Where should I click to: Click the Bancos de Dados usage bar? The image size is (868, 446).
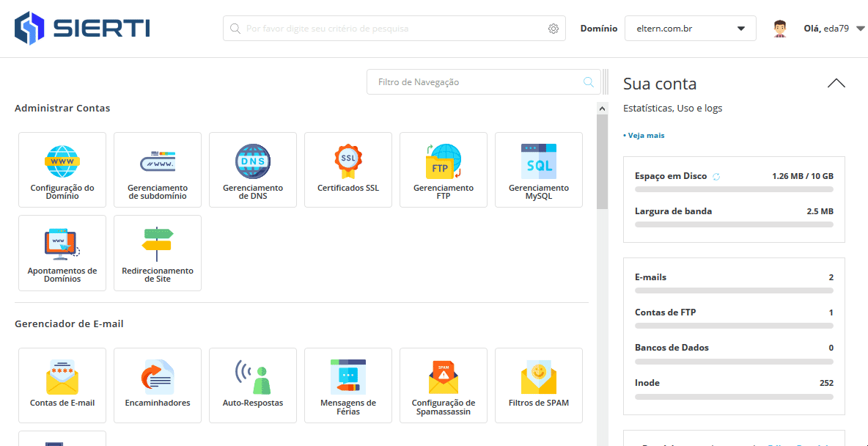pyautogui.click(x=734, y=361)
